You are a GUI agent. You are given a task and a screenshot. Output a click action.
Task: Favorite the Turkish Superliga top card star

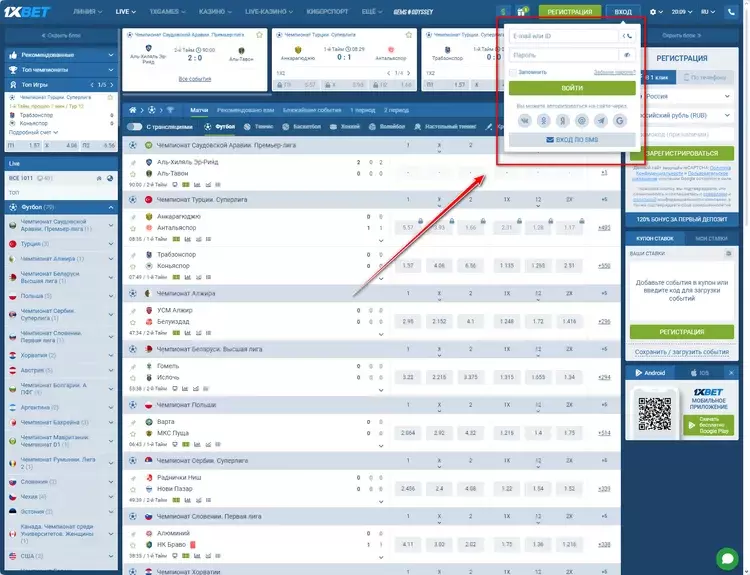pyautogui.click(x=408, y=35)
